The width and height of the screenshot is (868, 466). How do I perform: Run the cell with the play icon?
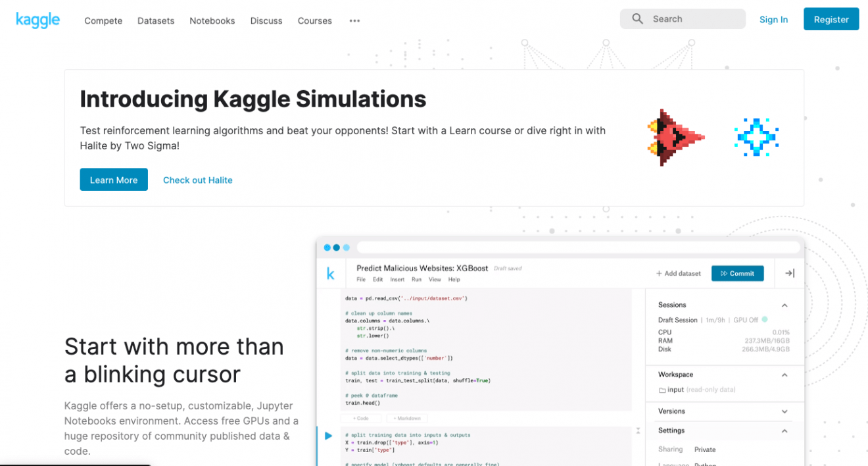coord(329,435)
